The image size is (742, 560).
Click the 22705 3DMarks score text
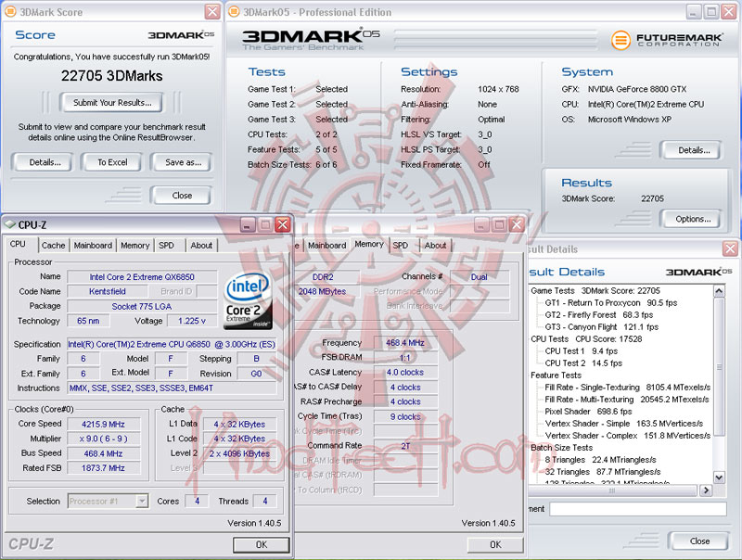click(x=111, y=76)
